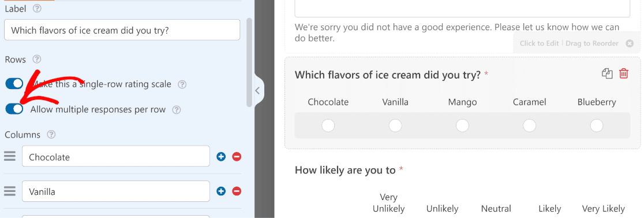Duplicate the ice cream flavors field
The image size is (644, 218).
607,74
